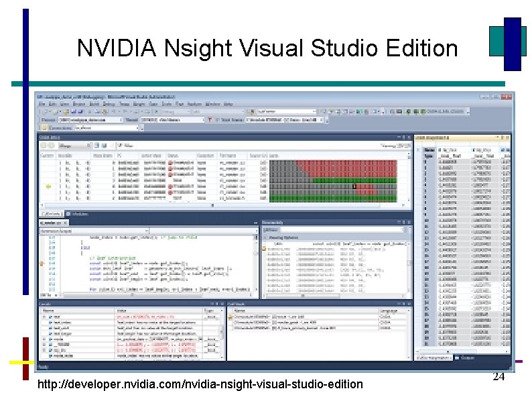Open the Help menu
The width and height of the screenshot is (532, 399).
(228, 104)
